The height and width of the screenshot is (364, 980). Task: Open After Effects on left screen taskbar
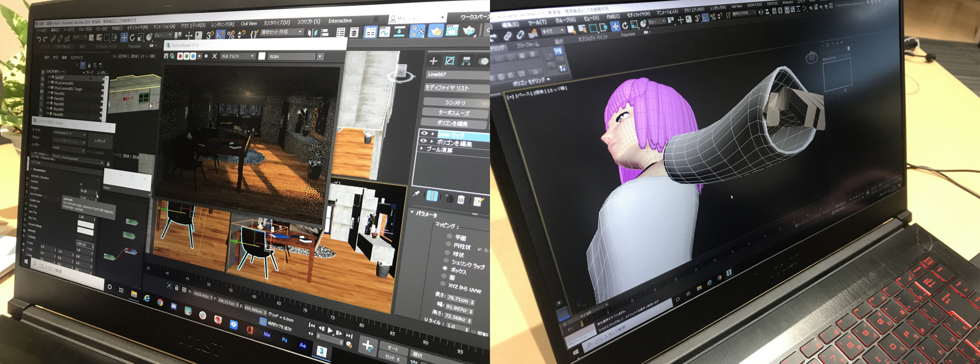coord(302,345)
